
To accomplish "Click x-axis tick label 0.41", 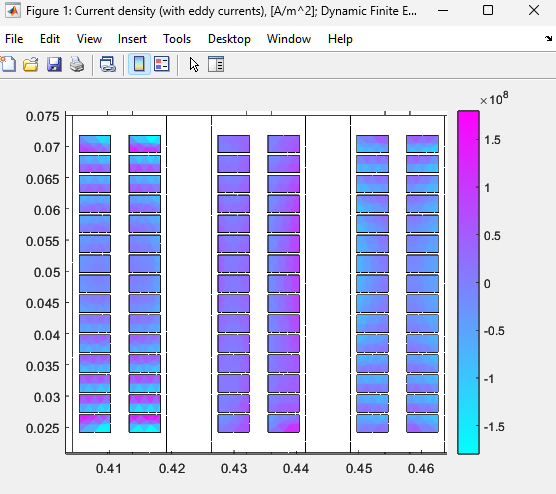I will (109, 469).
